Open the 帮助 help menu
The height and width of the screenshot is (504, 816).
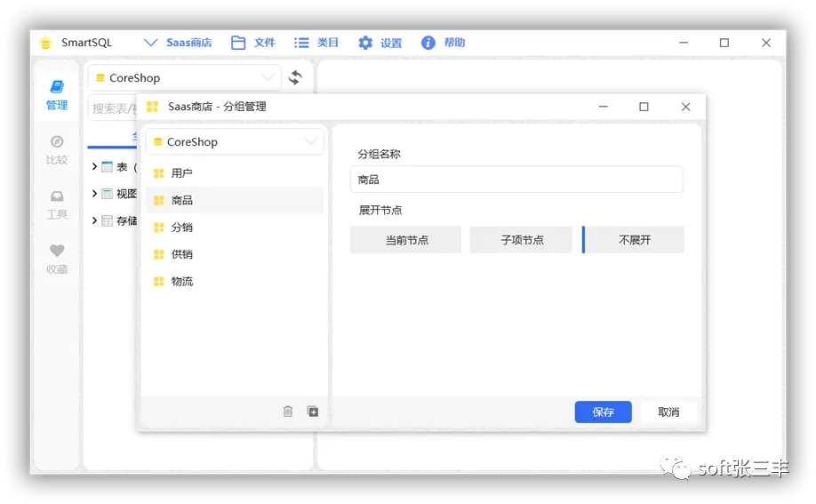pos(443,43)
